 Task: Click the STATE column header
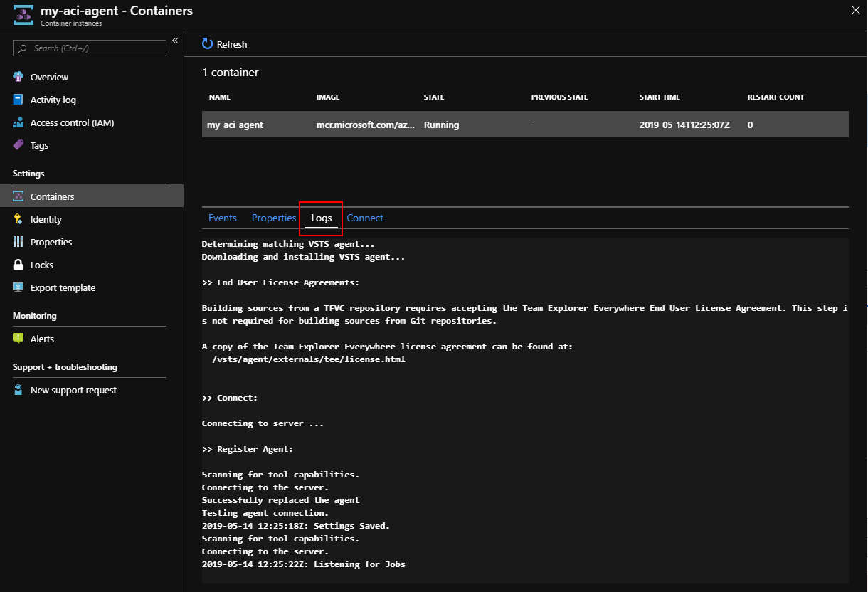(x=434, y=97)
